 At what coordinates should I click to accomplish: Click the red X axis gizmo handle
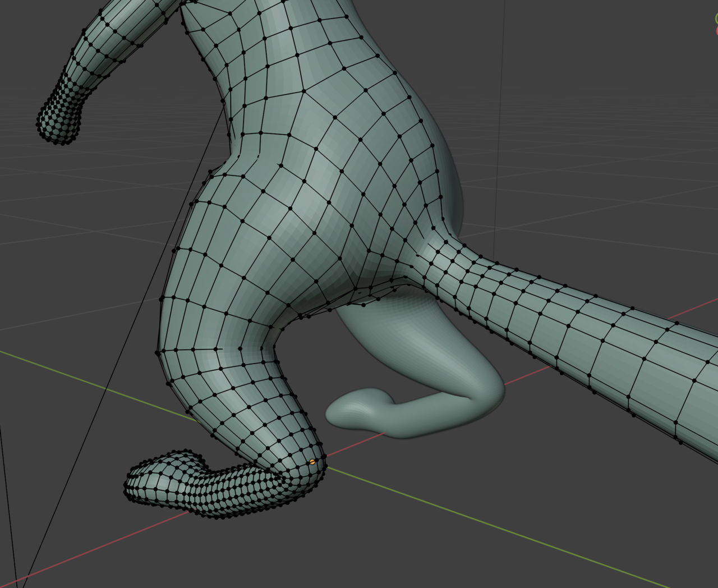[x=716, y=31]
